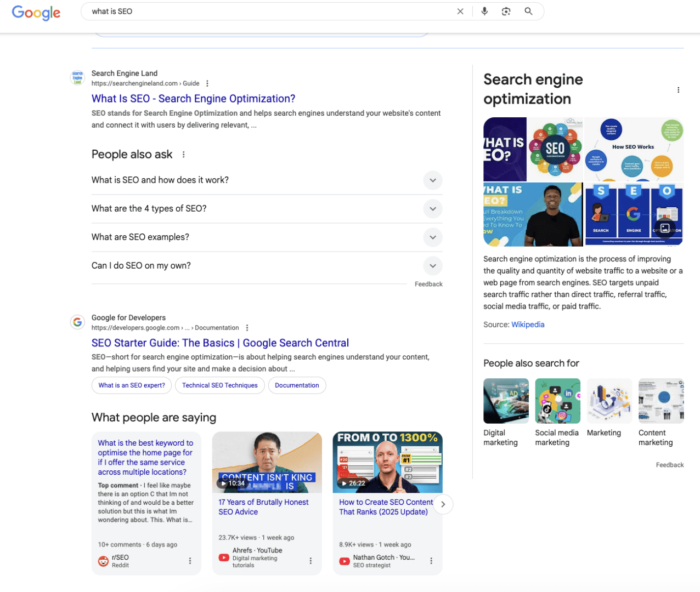Start voice search with the microphone icon
Viewport: 700px width, 592px height.
484,12
